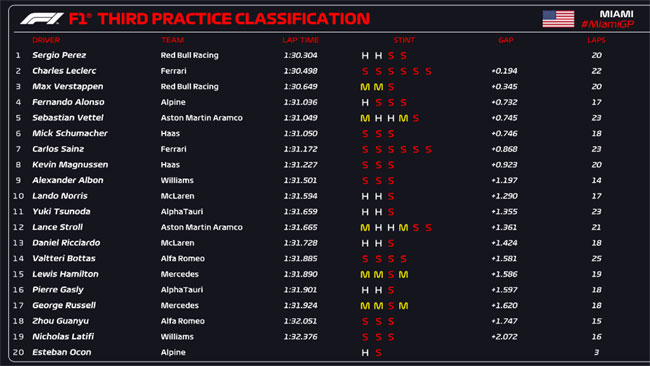Click the United States flag icon
Screen dimensions: 650x366
pos(558,19)
